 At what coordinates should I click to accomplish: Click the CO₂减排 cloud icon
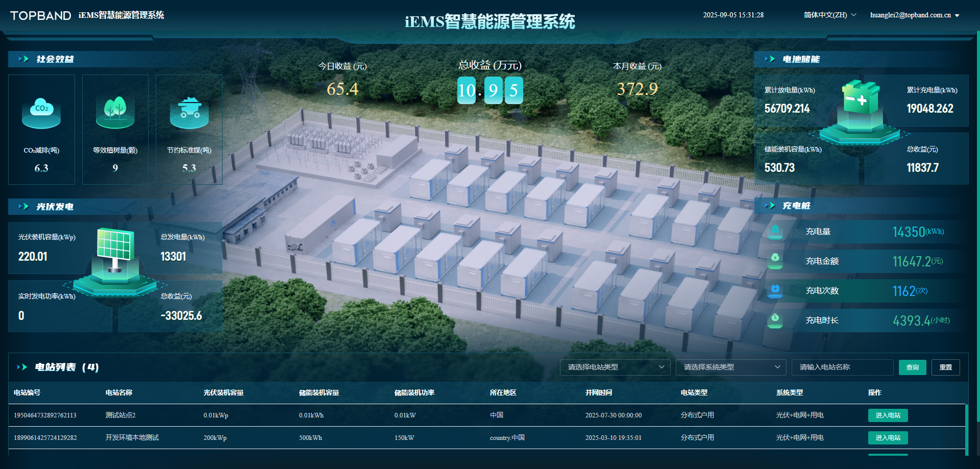pos(41,111)
